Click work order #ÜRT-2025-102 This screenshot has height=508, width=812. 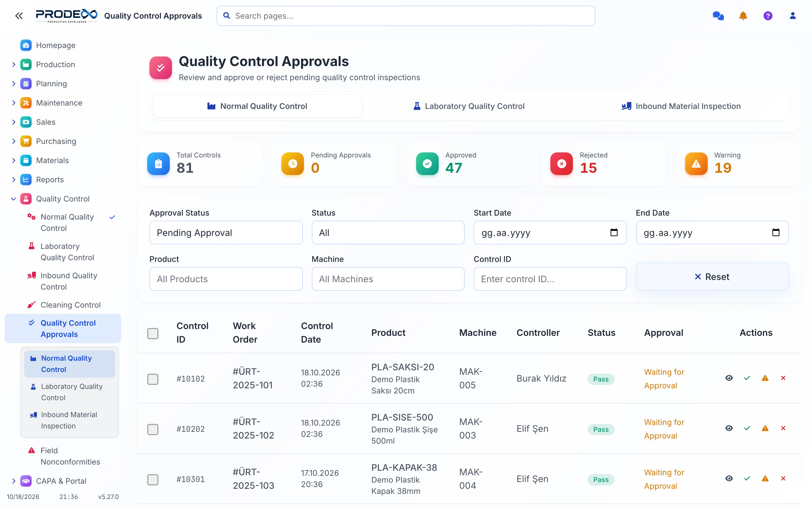253,428
